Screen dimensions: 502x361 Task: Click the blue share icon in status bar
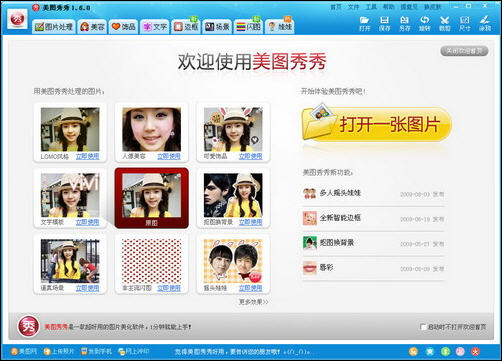pyautogui.click(x=430, y=351)
